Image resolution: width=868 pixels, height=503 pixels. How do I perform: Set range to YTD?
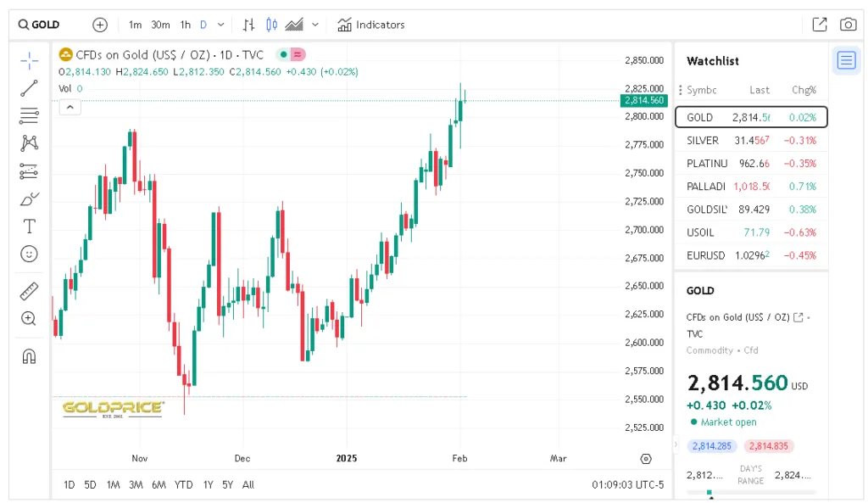(184, 484)
